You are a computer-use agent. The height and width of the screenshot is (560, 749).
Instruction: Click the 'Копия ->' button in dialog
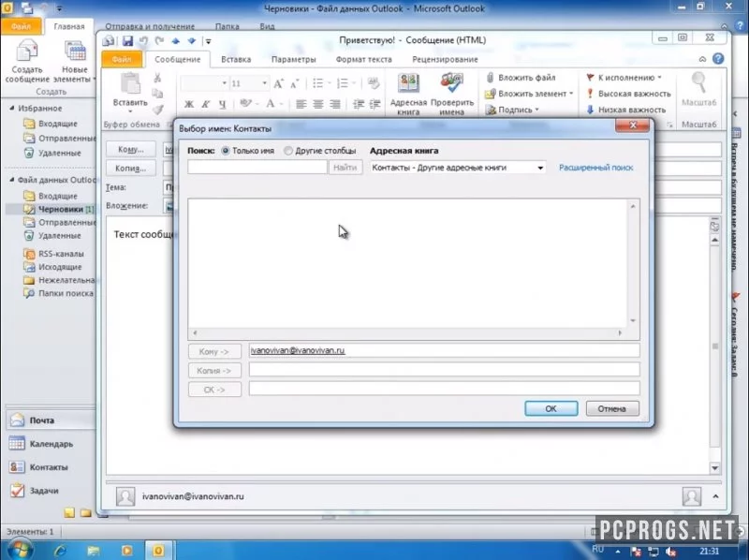[214, 371]
